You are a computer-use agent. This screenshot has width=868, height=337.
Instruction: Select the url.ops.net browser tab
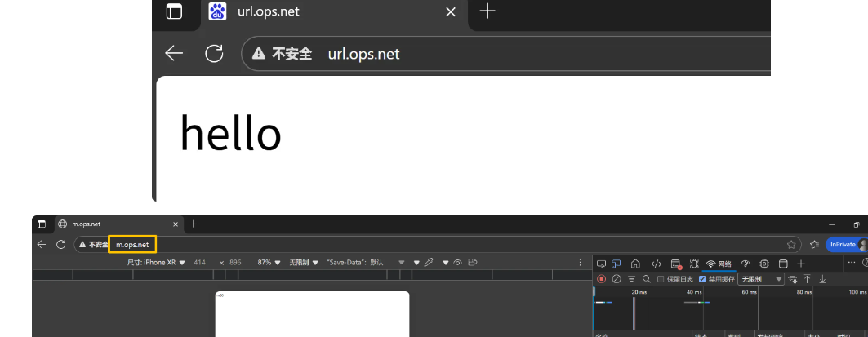click(x=327, y=11)
